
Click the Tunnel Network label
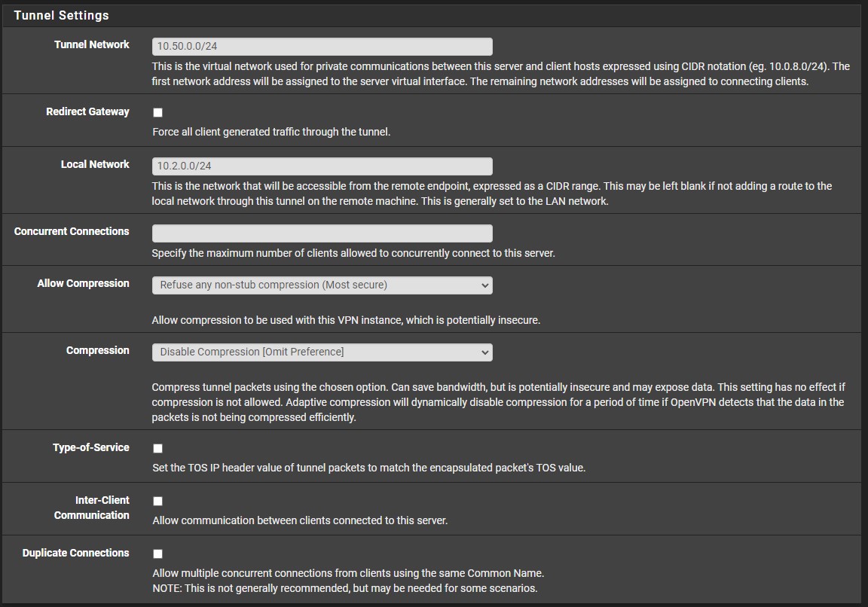92,45
